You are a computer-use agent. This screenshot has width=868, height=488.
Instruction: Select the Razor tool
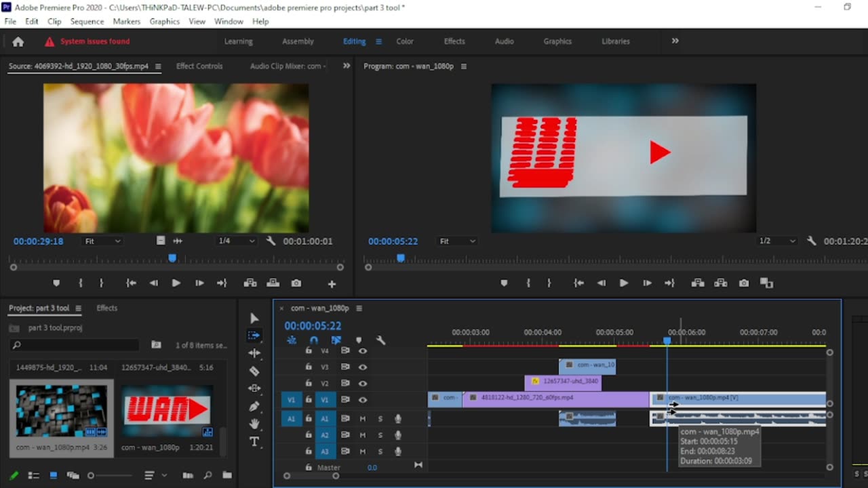point(254,371)
